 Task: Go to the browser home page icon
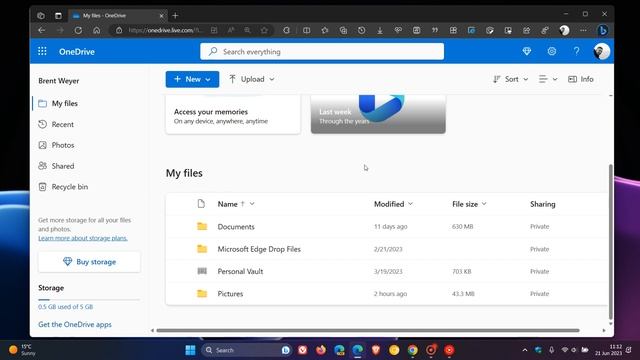click(96, 30)
